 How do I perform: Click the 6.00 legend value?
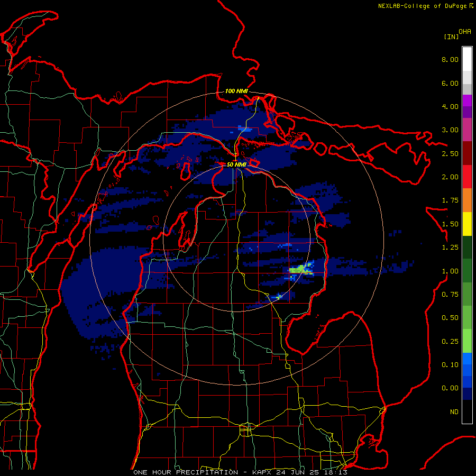click(450, 83)
